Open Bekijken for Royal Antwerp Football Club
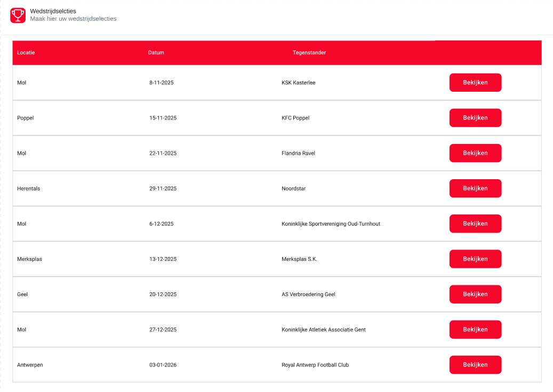Viewport: 553px width, 392px height. tap(475, 365)
